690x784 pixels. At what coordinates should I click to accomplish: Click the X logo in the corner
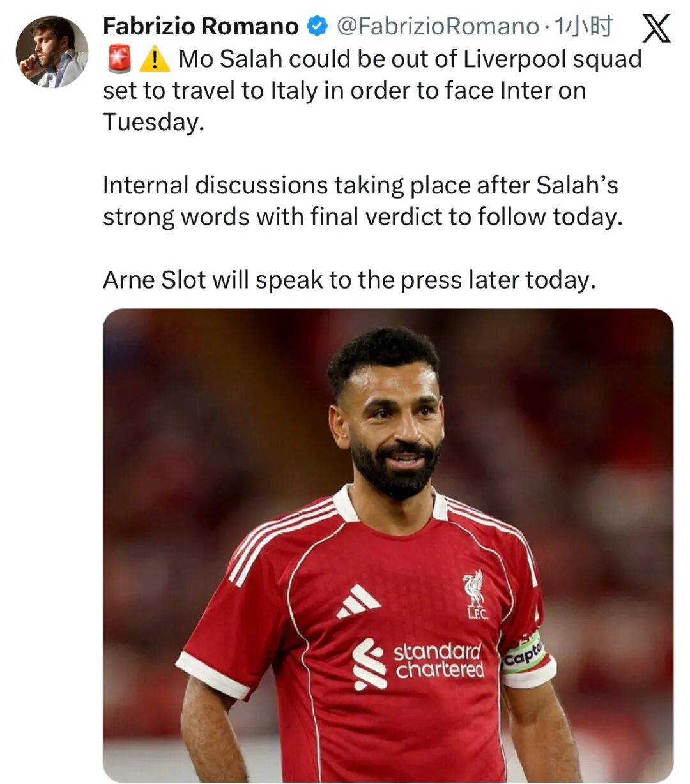click(x=655, y=29)
